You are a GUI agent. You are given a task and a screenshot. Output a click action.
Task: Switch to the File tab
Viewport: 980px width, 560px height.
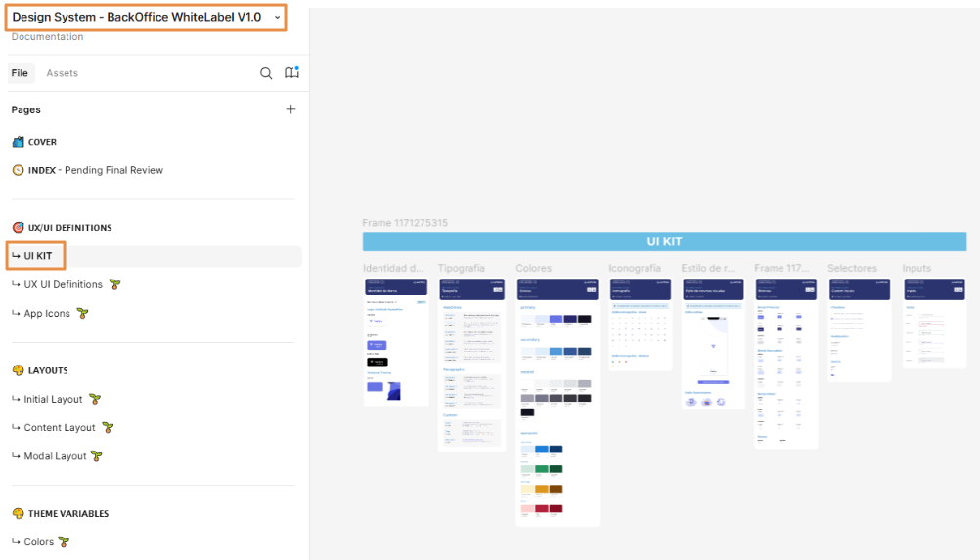click(x=20, y=73)
